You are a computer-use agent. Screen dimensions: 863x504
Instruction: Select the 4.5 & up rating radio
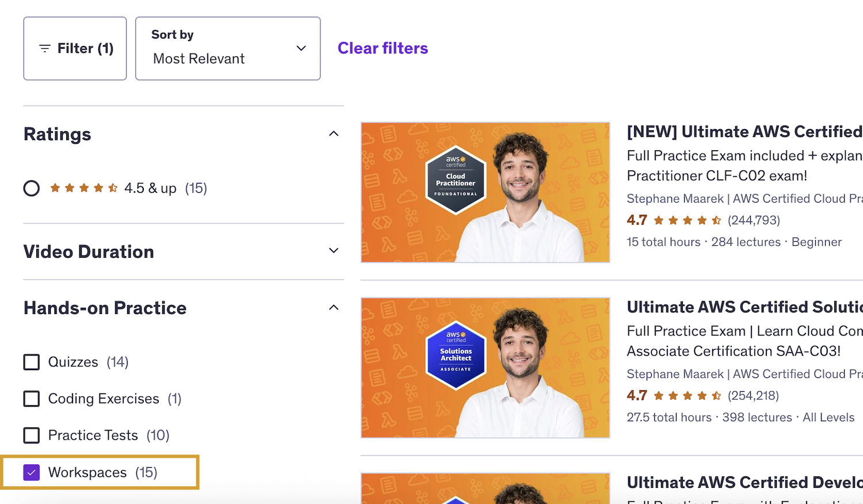click(32, 188)
